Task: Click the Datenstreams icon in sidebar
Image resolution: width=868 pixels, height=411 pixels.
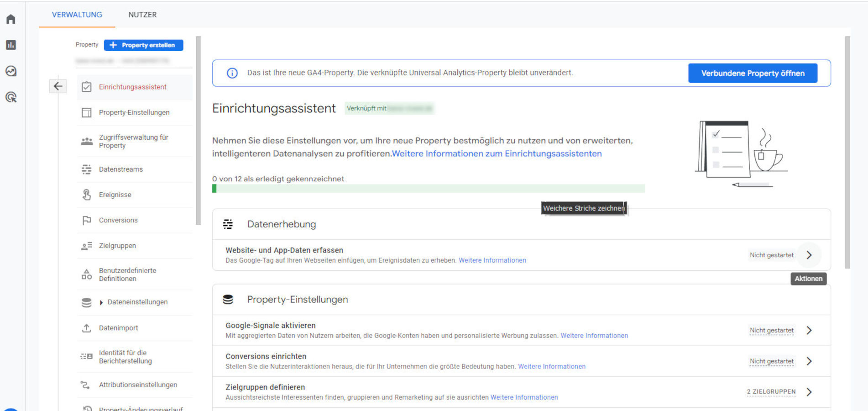Action: (x=86, y=169)
